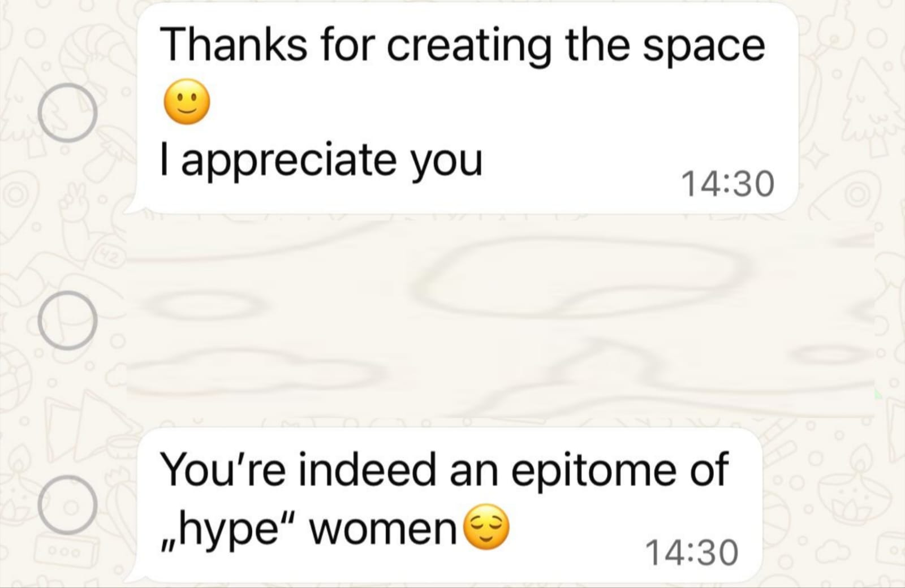Tap the word "Thanks" in the first bubble
Viewport: 905px width, 588px height.
tap(234, 45)
